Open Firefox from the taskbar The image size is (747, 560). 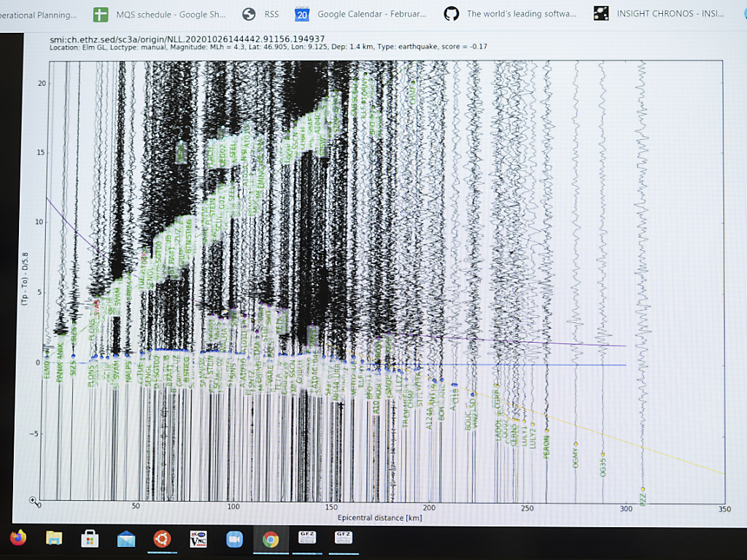(18, 538)
